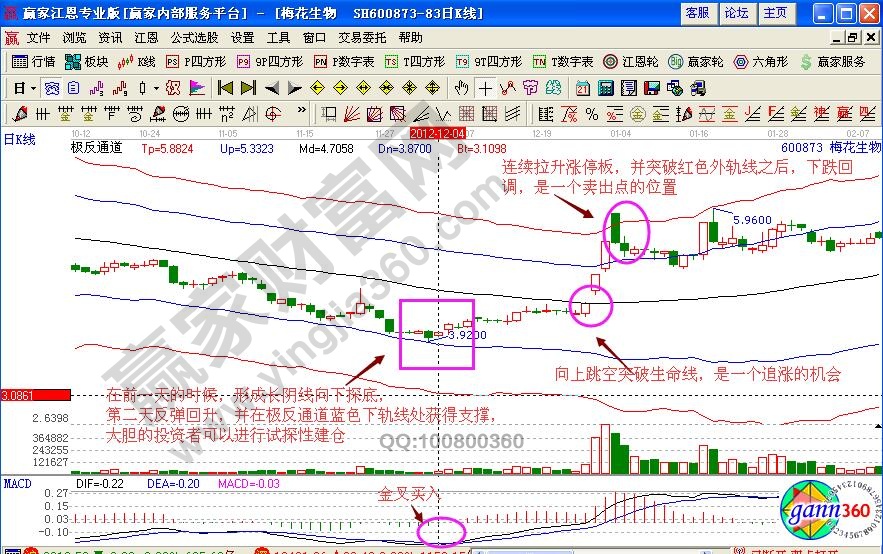Click the 节 purple character icon
Viewport: 883px width, 554px height.
point(530,88)
